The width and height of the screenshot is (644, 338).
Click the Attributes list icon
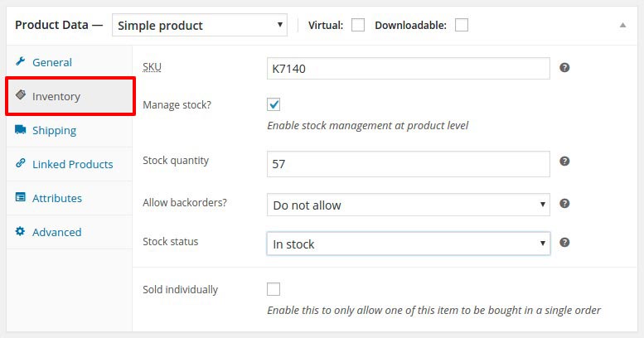[21, 198]
